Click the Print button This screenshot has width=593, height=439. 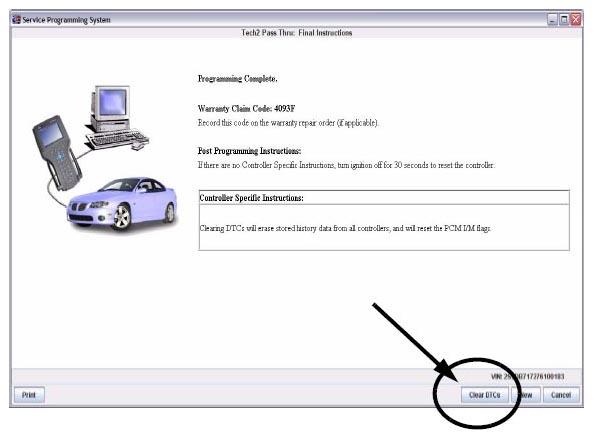click(x=29, y=395)
